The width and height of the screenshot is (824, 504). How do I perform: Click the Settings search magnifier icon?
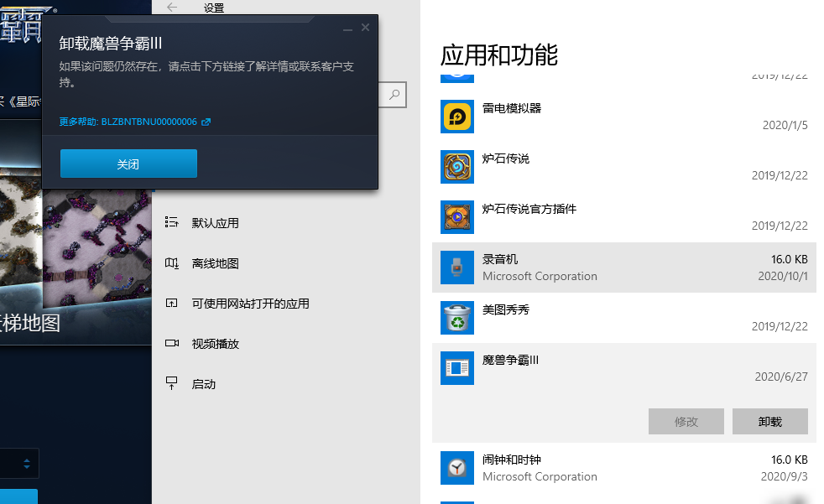pyautogui.click(x=394, y=95)
